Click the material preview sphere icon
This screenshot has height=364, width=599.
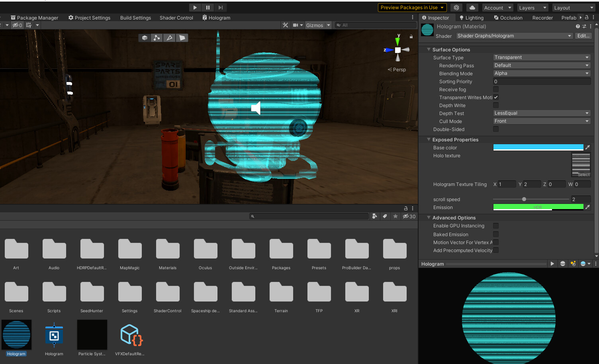click(562, 263)
